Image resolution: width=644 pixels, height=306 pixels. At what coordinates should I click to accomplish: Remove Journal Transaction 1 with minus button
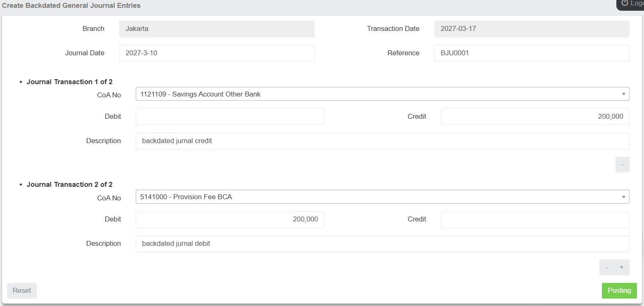click(622, 165)
